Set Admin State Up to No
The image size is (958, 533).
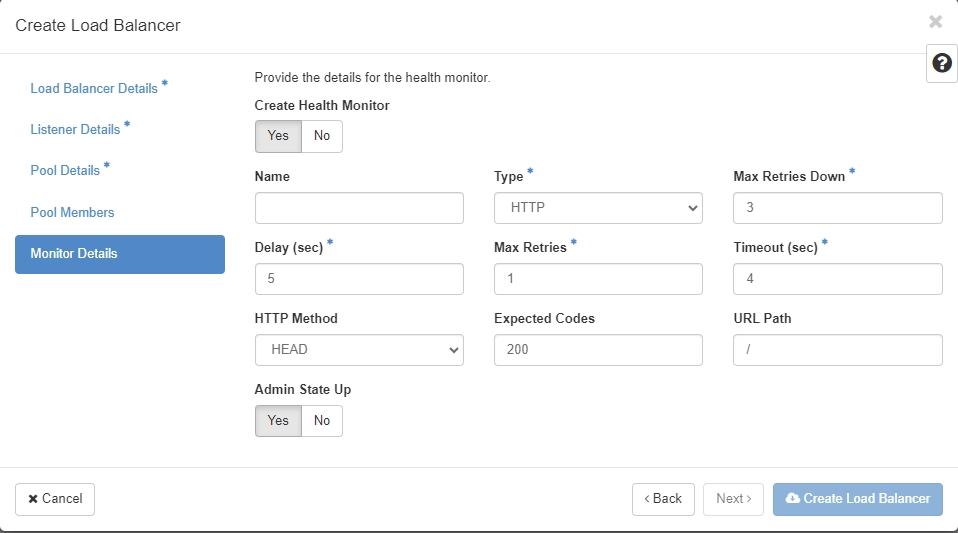click(x=322, y=421)
